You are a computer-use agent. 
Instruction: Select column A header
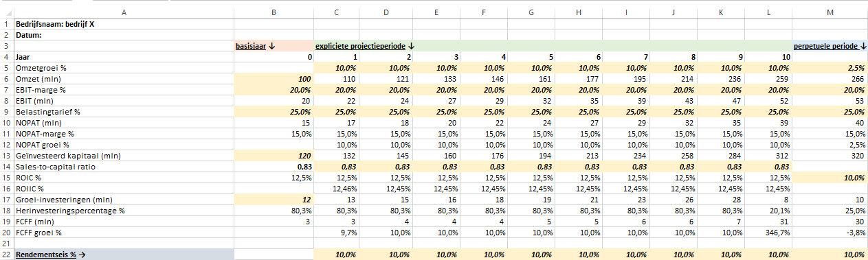pos(124,12)
